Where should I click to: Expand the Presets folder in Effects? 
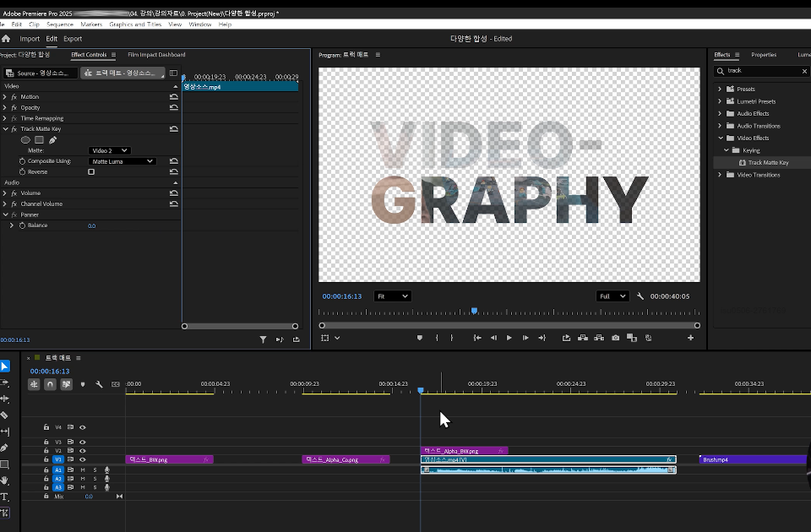pyautogui.click(x=720, y=89)
